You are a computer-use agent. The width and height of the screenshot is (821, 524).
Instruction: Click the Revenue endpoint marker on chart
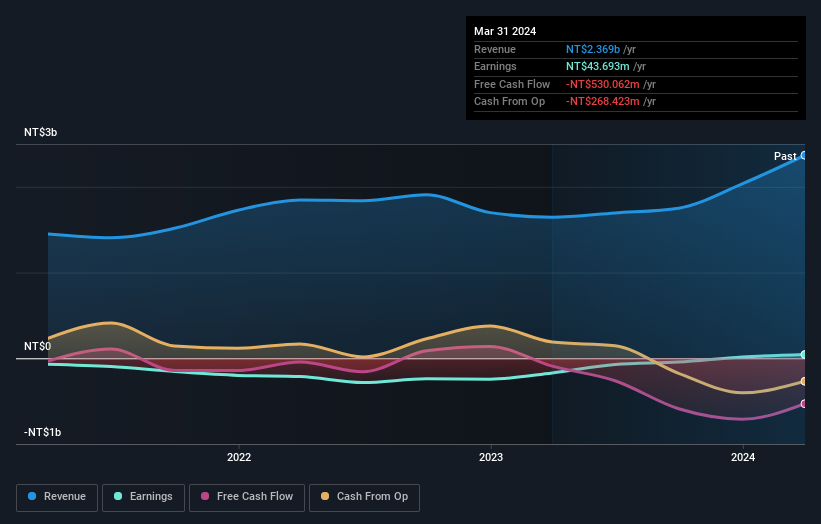[804, 155]
